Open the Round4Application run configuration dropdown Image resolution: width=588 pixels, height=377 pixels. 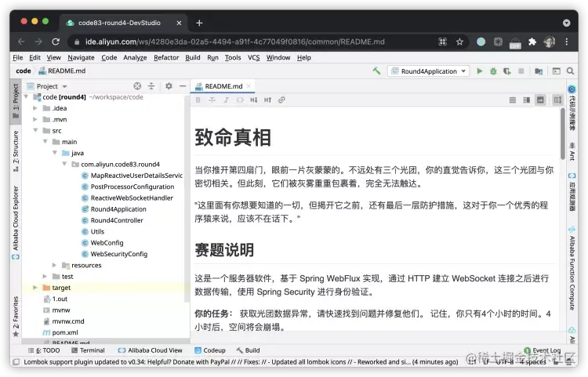pyautogui.click(x=428, y=71)
